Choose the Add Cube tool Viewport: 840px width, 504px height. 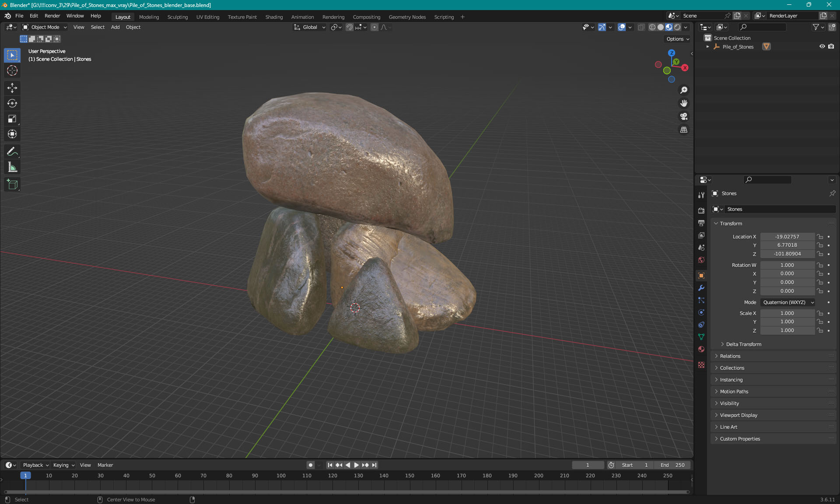12,185
